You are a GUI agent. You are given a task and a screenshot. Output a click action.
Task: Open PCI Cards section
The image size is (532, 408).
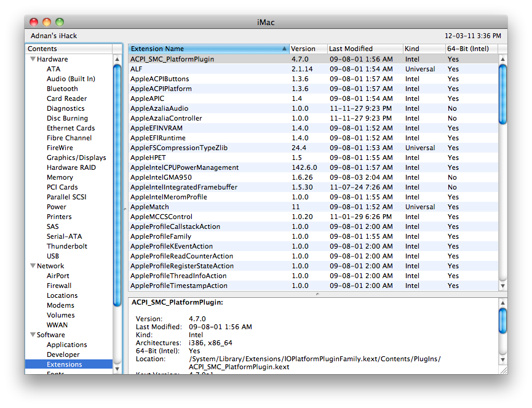point(63,187)
